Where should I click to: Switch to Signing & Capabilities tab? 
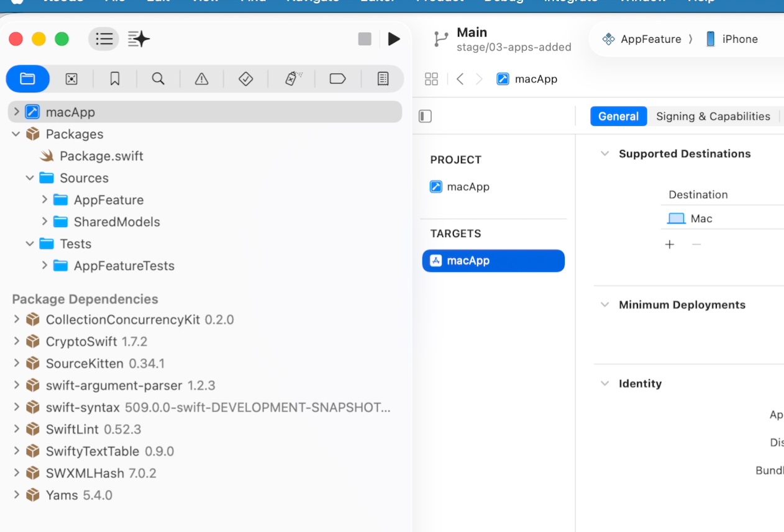713,116
